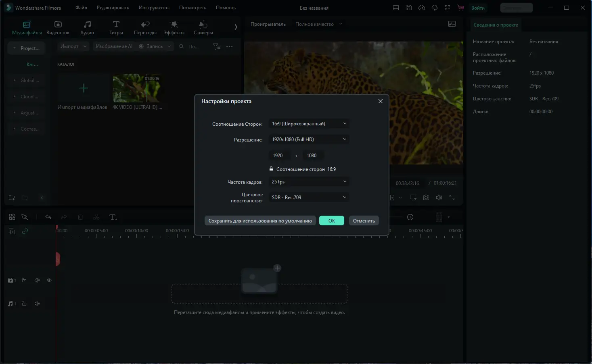
Task: Click Сохранить для использования по умолчанию
Action: 260,221
